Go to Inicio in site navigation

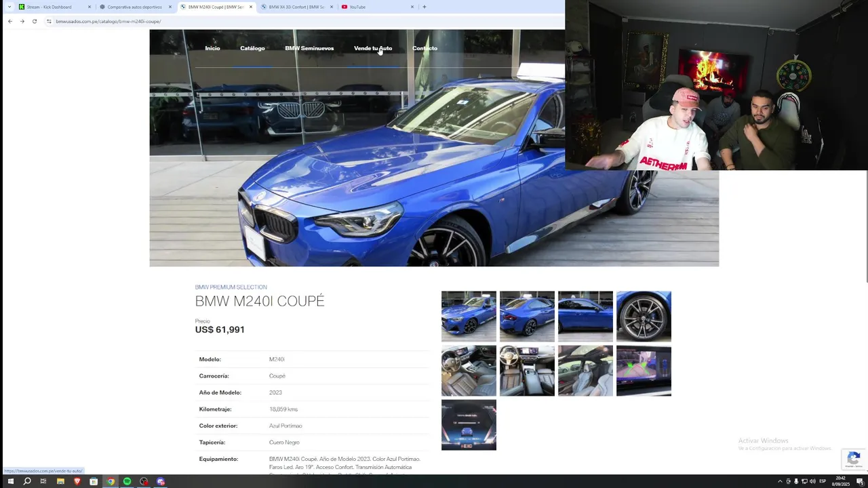coord(212,48)
